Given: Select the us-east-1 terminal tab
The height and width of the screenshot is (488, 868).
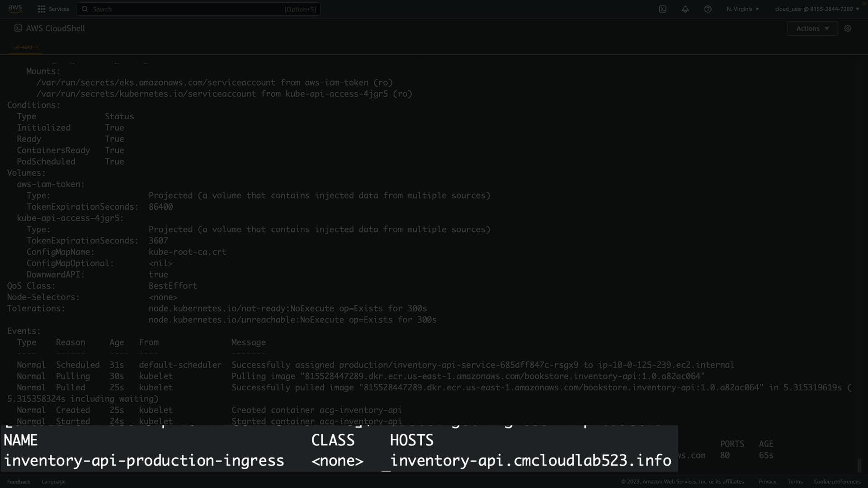Looking at the screenshot, I should click(26, 47).
